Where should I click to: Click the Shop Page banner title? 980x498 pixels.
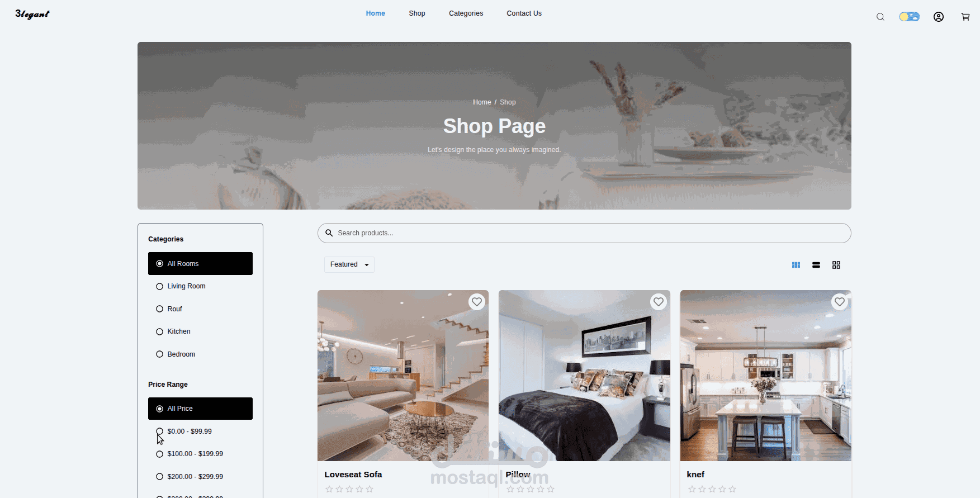494,126
